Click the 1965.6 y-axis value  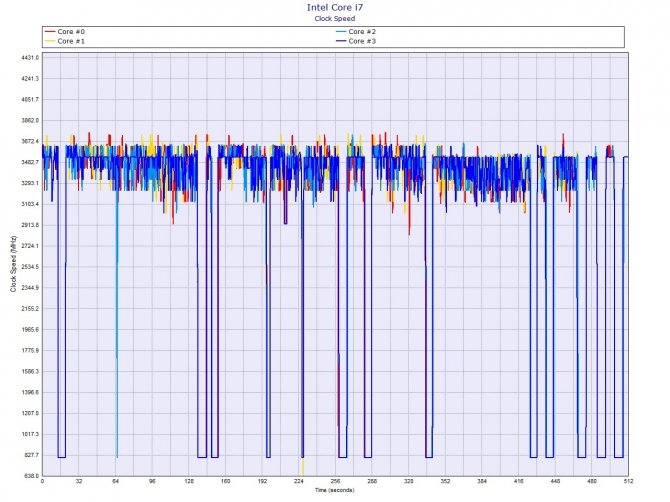(30, 330)
